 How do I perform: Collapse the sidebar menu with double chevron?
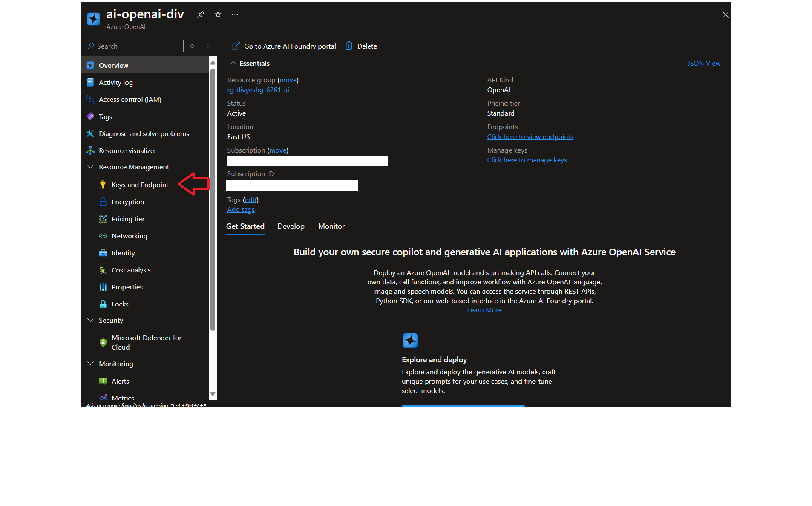[x=208, y=46]
